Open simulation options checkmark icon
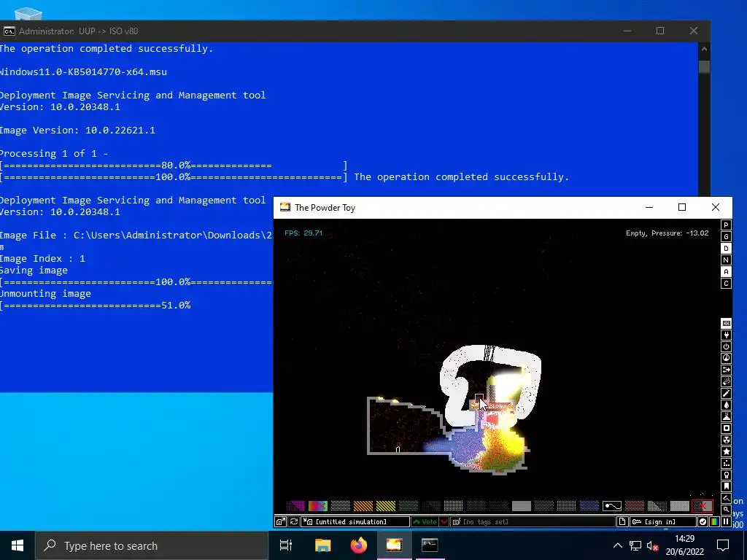 coord(703,522)
